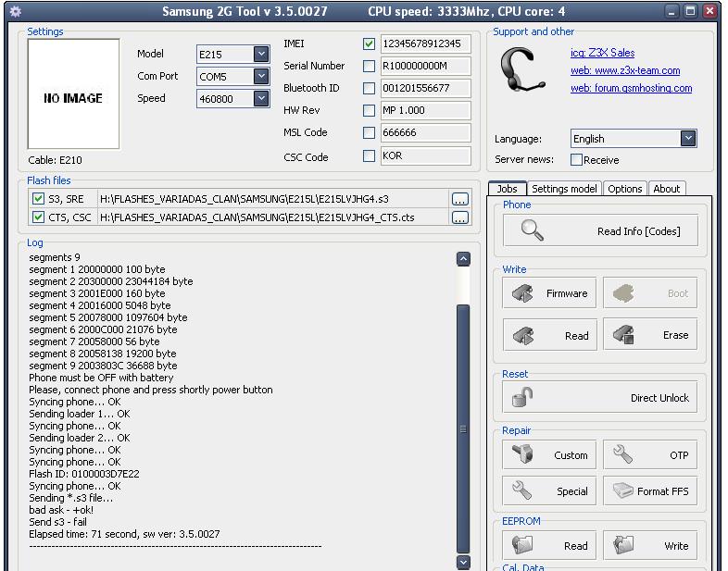Switch to the Jobs tab

pyautogui.click(x=507, y=189)
